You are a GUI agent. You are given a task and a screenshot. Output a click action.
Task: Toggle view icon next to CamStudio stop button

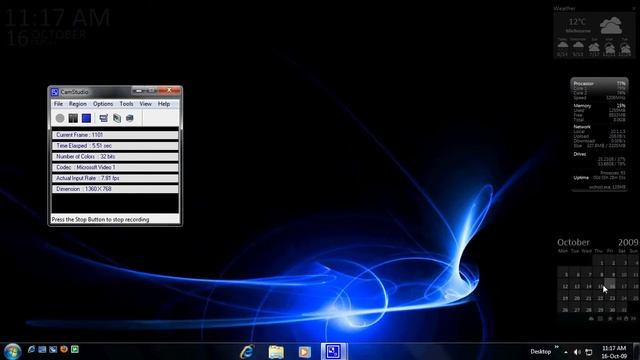104,118
